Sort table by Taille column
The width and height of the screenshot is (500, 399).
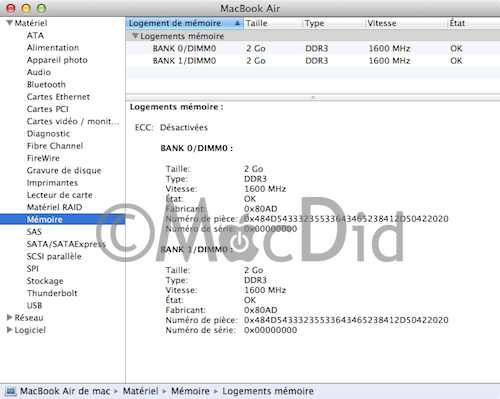[x=273, y=23]
